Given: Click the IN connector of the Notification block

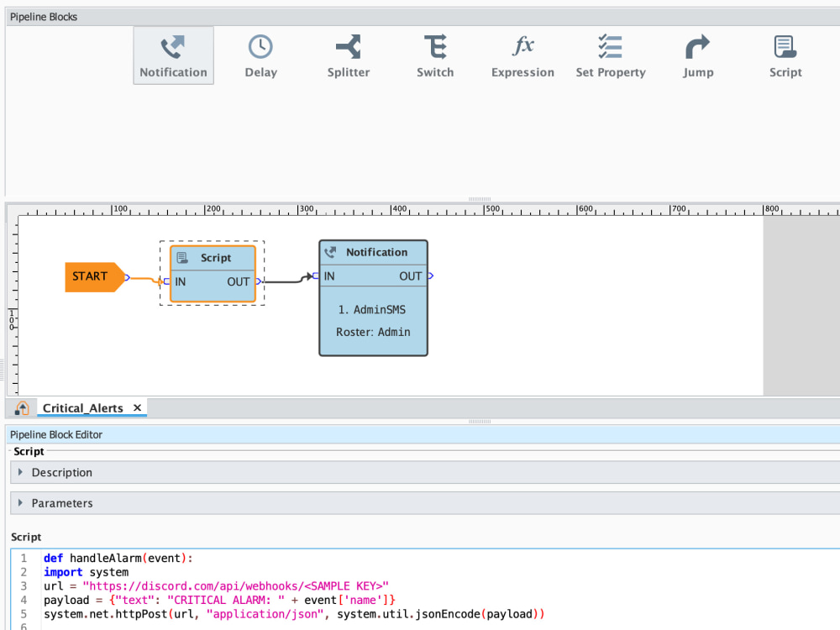Looking at the screenshot, I should pos(316,276).
